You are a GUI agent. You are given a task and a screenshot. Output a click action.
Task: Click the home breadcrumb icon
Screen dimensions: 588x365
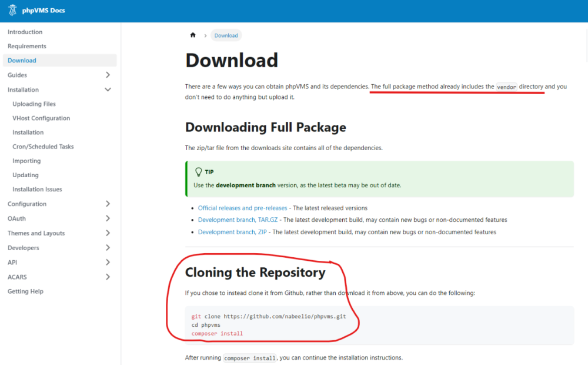(193, 35)
